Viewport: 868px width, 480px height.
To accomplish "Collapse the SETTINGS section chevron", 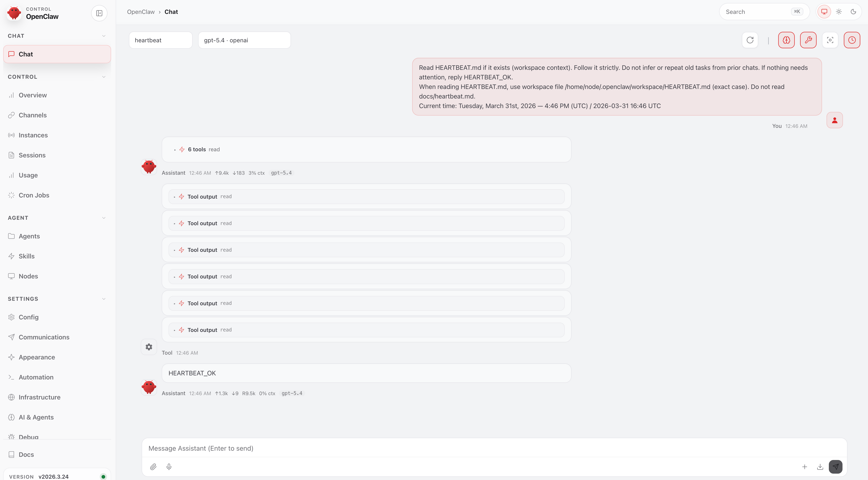I will [104, 299].
